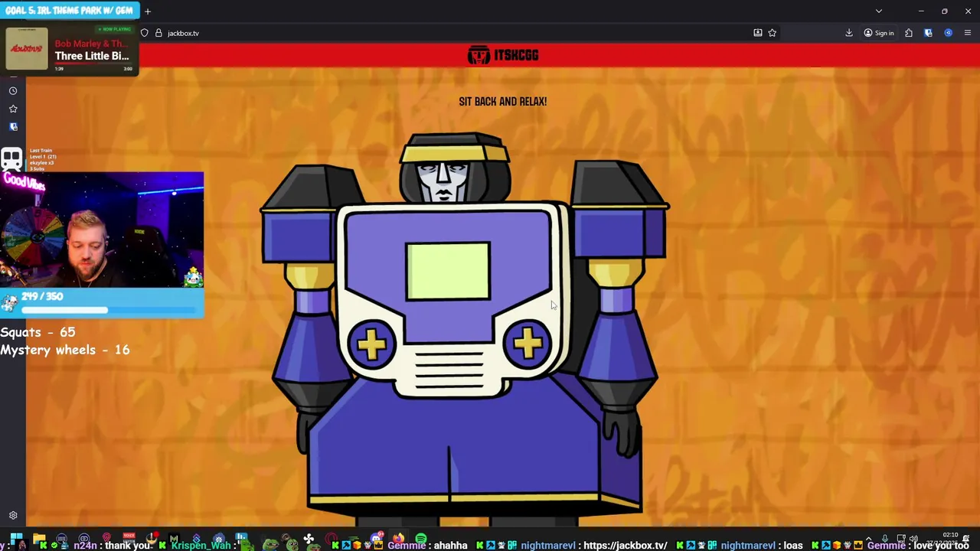The image size is (980, 551).
Task: Click the 'SIT BACK AND RELAX!' text
Action: coord(503,101)
